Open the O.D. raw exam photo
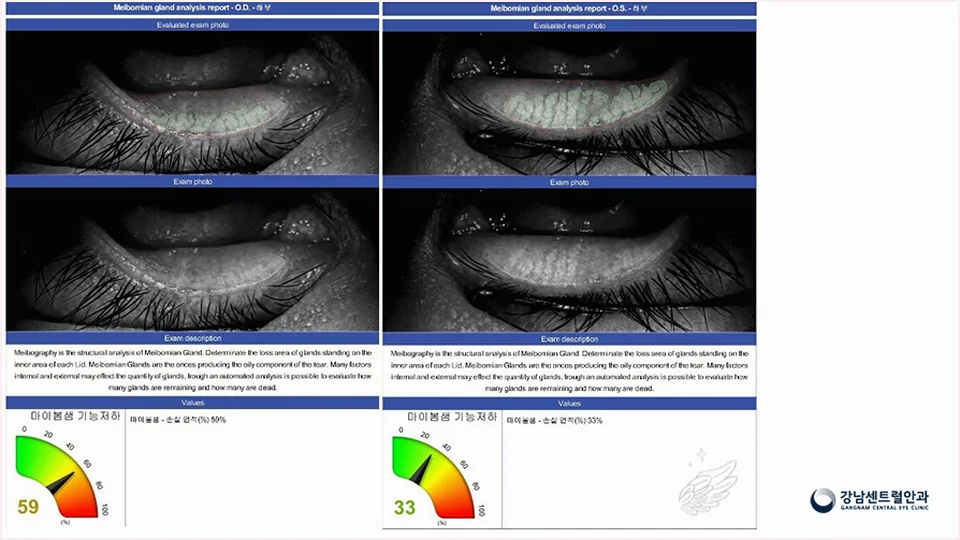 click(192, 259)
